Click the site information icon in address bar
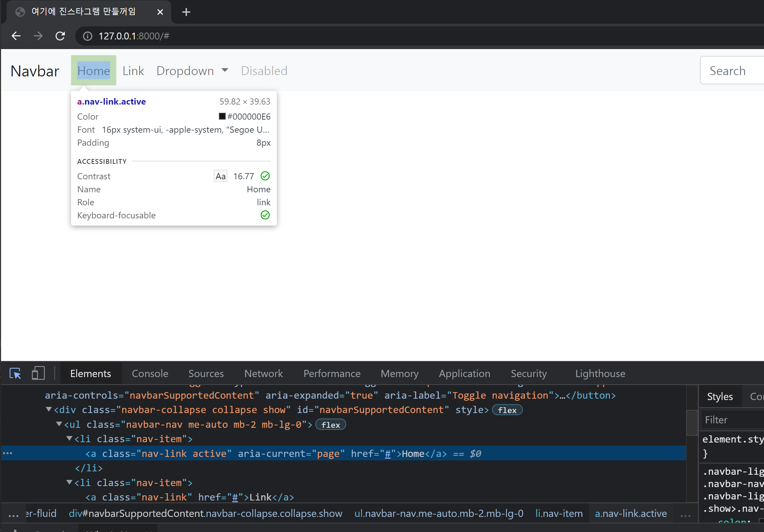 [x=88, y=36]
